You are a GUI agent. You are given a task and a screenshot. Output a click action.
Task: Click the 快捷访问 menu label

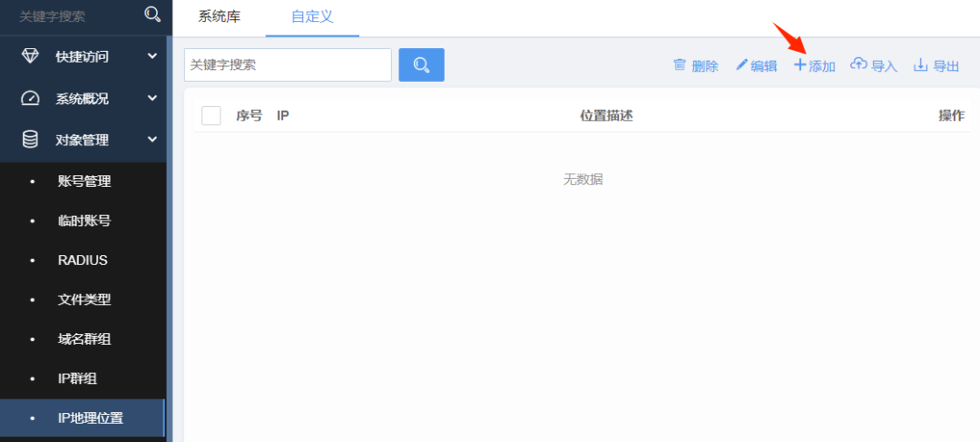[83, 57]
